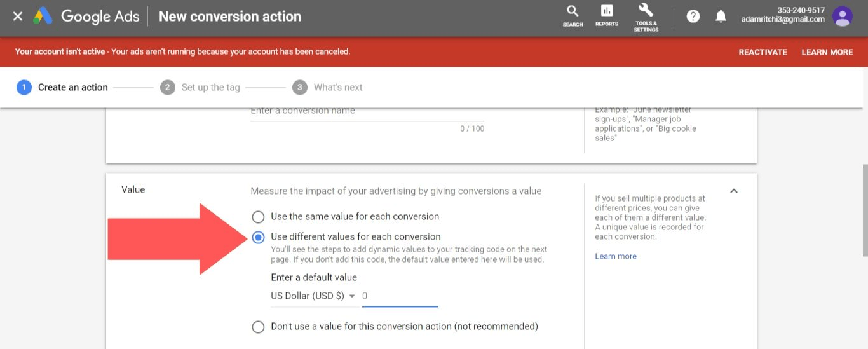Collapse the Value section chevron
The image size is (868, 349).
734,191
